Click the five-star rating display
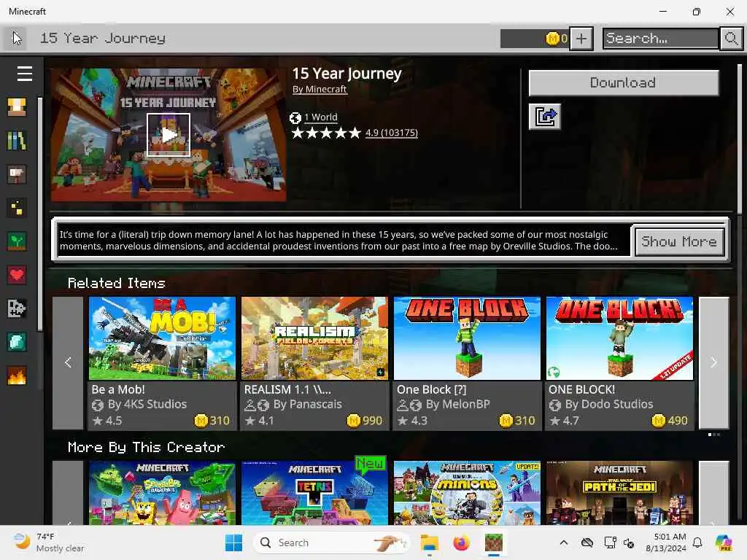Image resolution: width=747 pixels, height=560 pixels. [x=326, y=133]
